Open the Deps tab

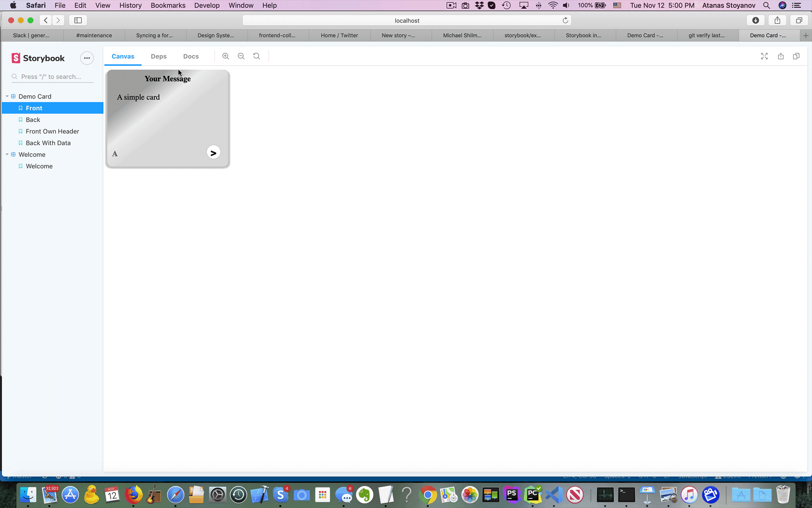click(x=159, y=56)
